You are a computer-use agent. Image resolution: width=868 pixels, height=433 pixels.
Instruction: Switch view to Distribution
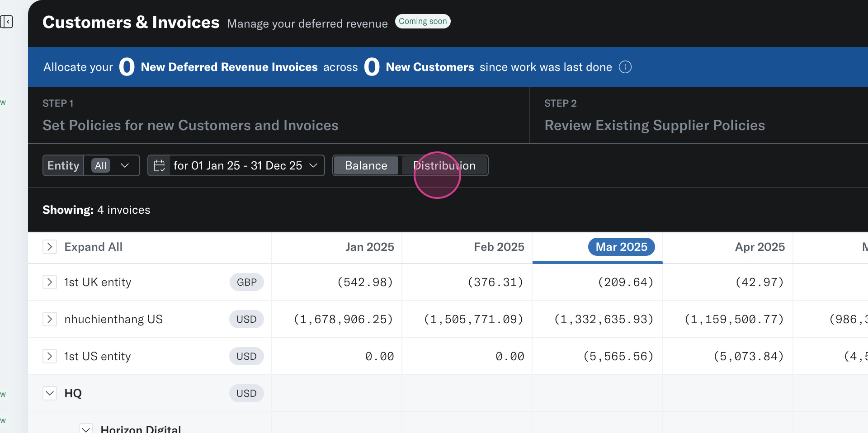[444, 165]
